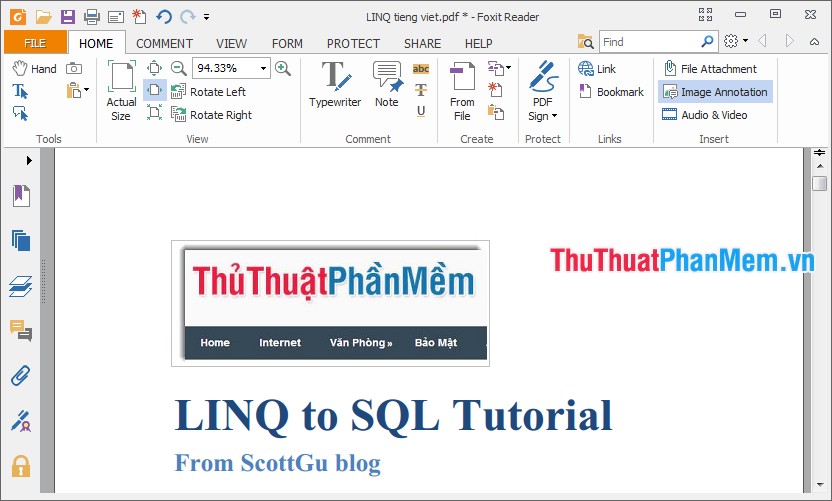The height and width of the screenshot is (501, 832).
Task: Activate the Typewriter tool
Action: [x=335, y=85]
